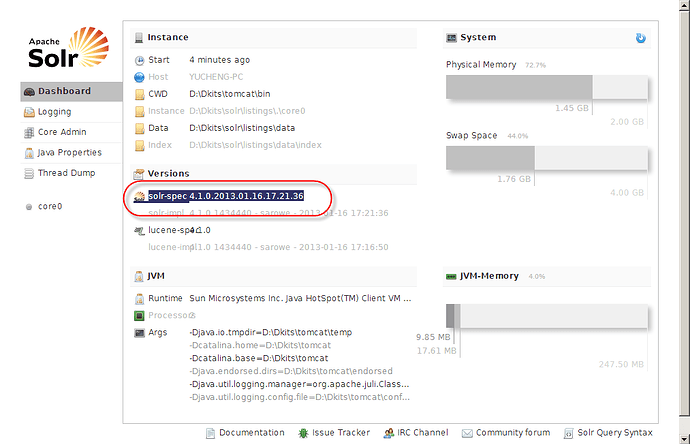
Task: Click the Java Properties jar icon
Action: point(29,153)
